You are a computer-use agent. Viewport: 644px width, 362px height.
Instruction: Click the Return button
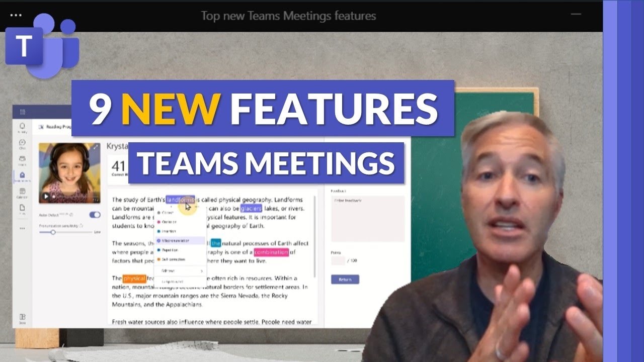click(345, 280)
